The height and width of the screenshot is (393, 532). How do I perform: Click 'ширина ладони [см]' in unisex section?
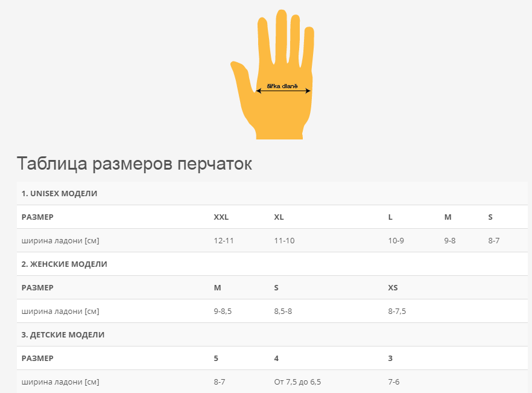pyautogui.click(x=60, y=240)
